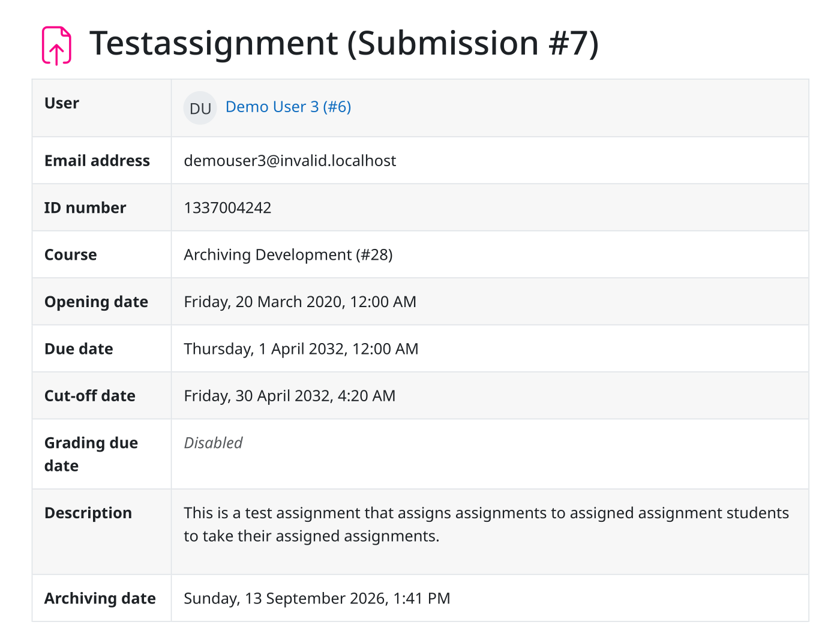
Task: Select email demouser3@invalid.localhost
Action: [290, 161]
